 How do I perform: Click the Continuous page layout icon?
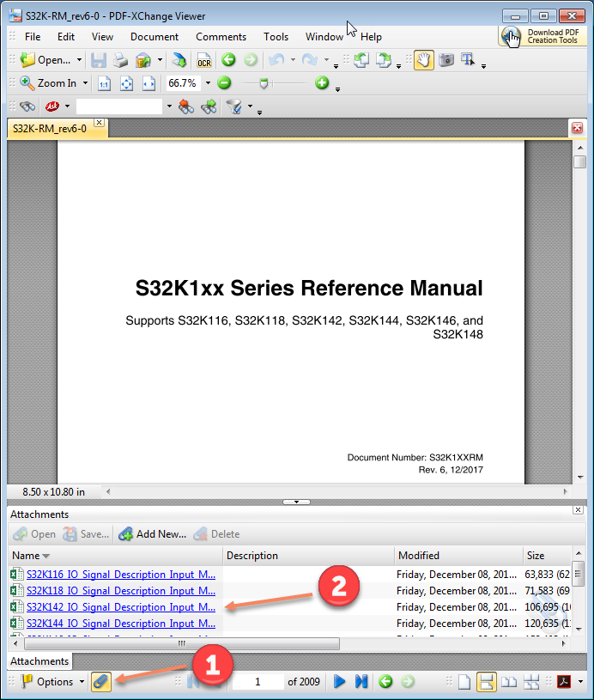[x=486, y=682]
